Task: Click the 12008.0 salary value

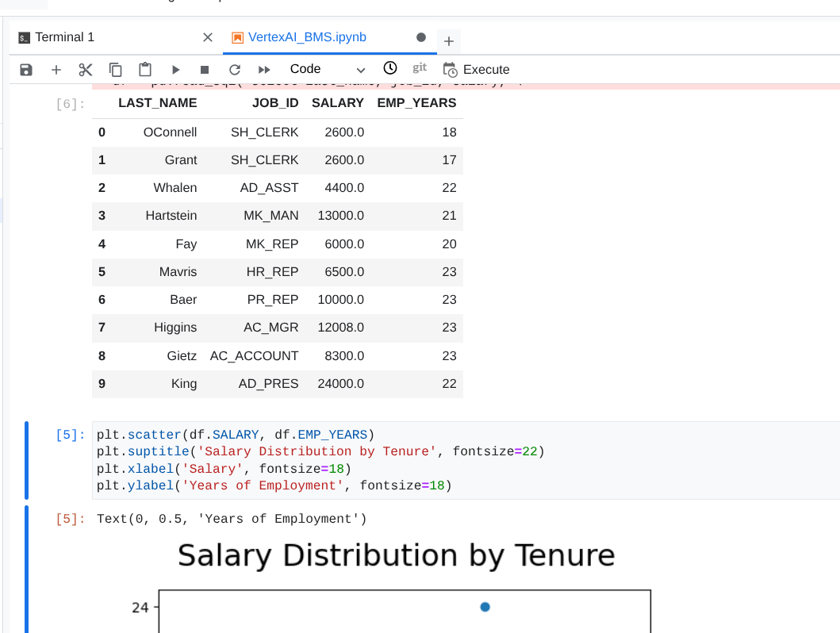Action: (x=341, y=328)
